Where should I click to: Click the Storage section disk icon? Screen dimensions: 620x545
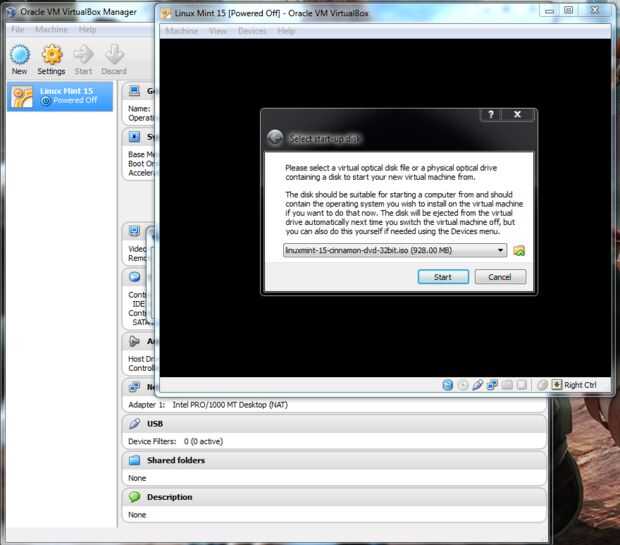coord(134,277)
